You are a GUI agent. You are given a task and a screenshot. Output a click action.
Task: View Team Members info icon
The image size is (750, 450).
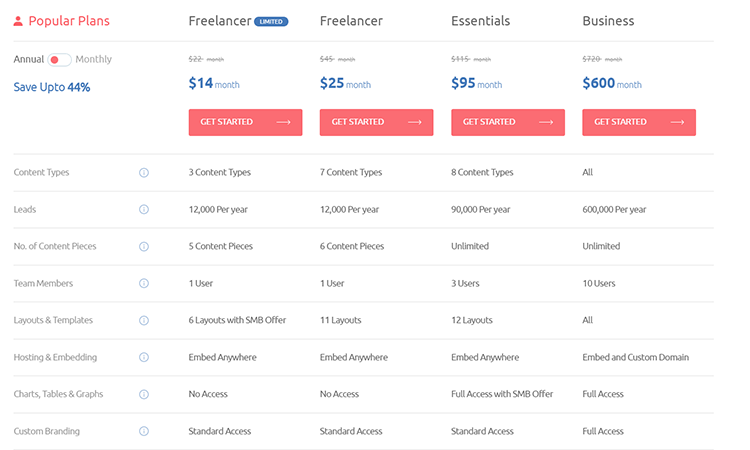[x=143, y=283]
